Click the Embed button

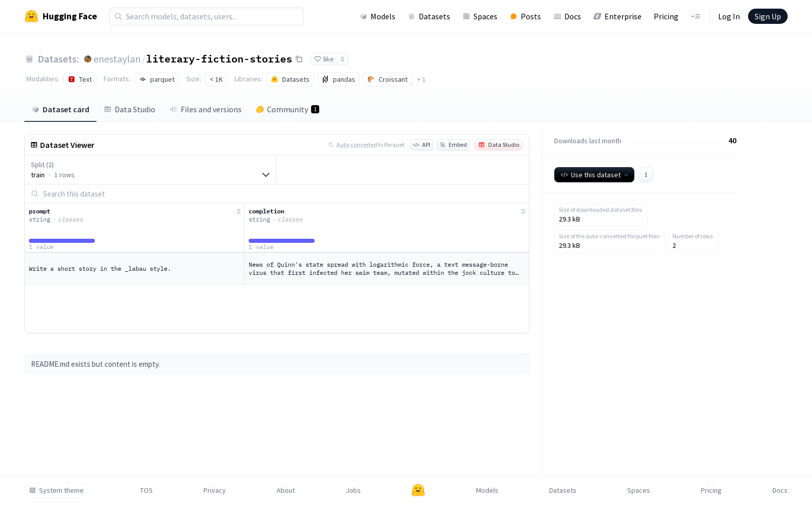[x=453, y=145]
